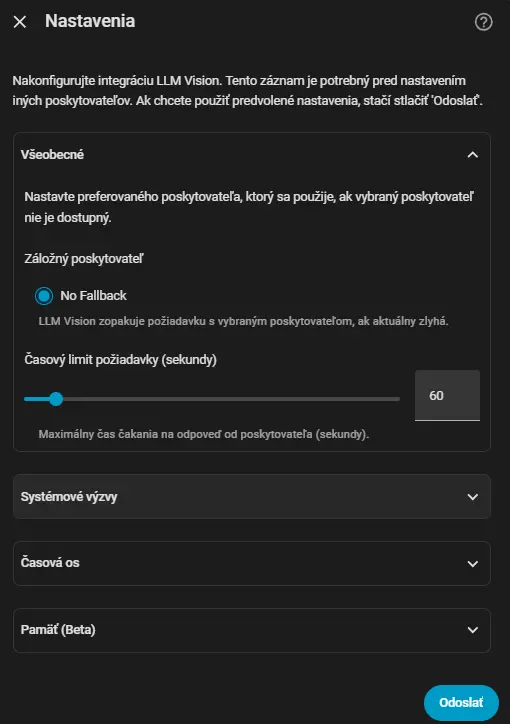Click Časová os down chevron icon

(473, 564)
